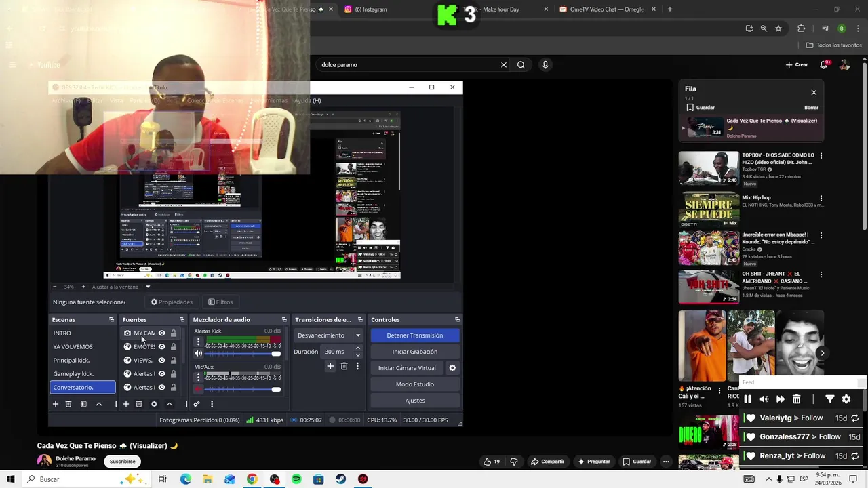Open Ajustes in OBS controls
This screenshot has height=488, width=868.
[x=415, y=401]
